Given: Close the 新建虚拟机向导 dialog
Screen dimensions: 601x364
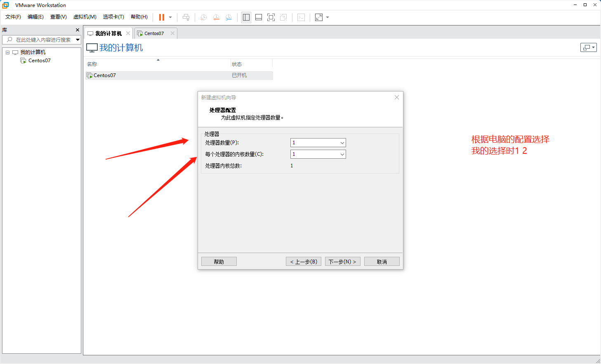Looking at the screenshot, I should pyautogui.click(x=397, y=97).
